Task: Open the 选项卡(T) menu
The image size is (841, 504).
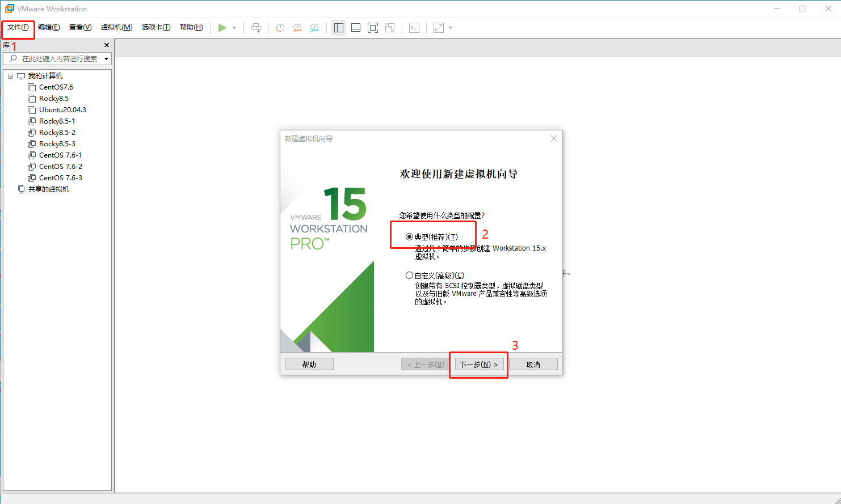Action: pos(156,28)
